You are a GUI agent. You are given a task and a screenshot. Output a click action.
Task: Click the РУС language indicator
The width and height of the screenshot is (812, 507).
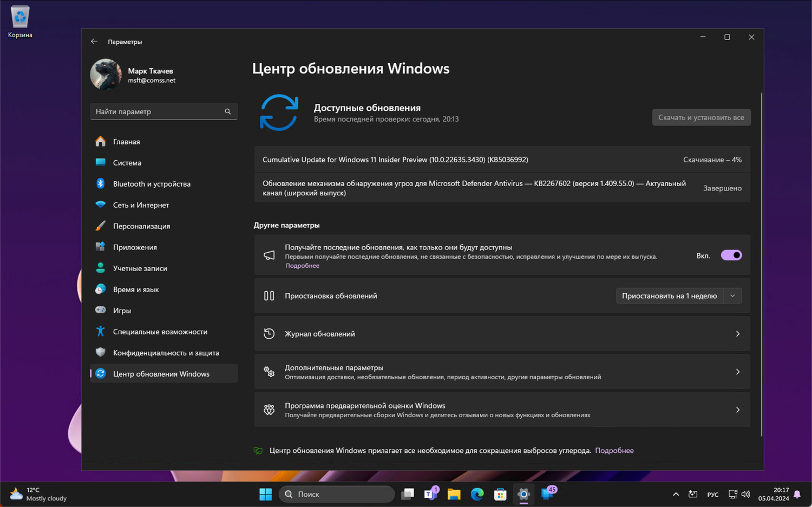713,495
